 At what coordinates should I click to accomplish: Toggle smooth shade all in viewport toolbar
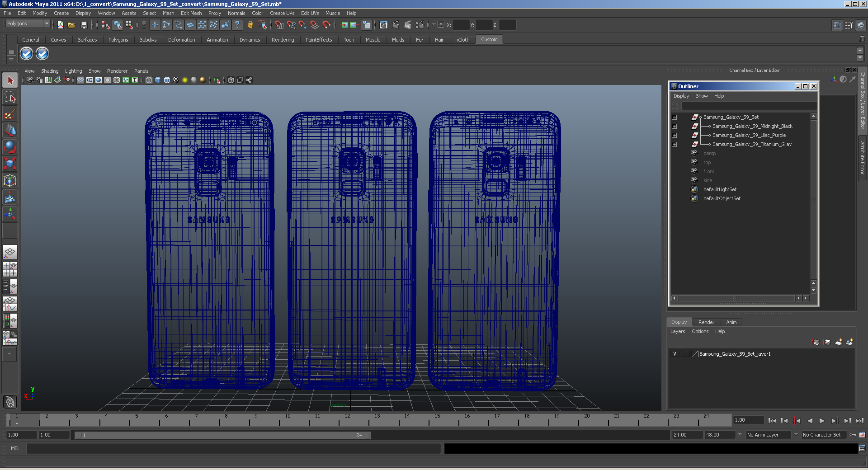click(x=158, y=80)
